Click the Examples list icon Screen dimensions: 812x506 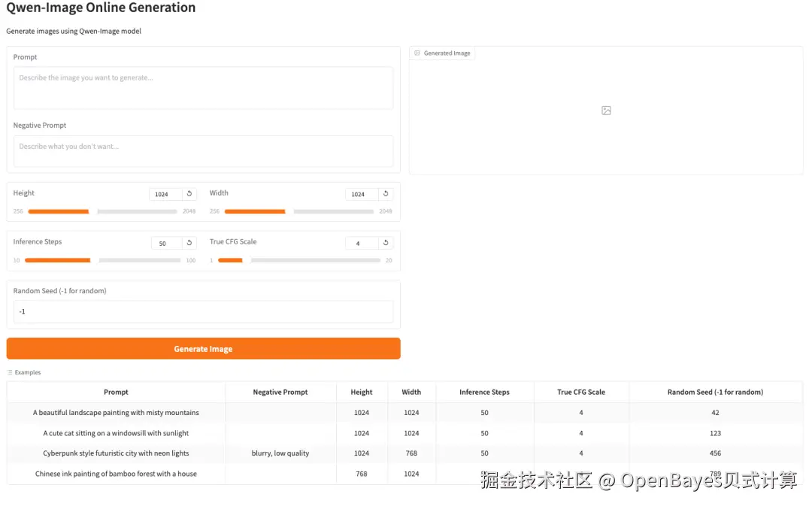click(x=10, y=372)
